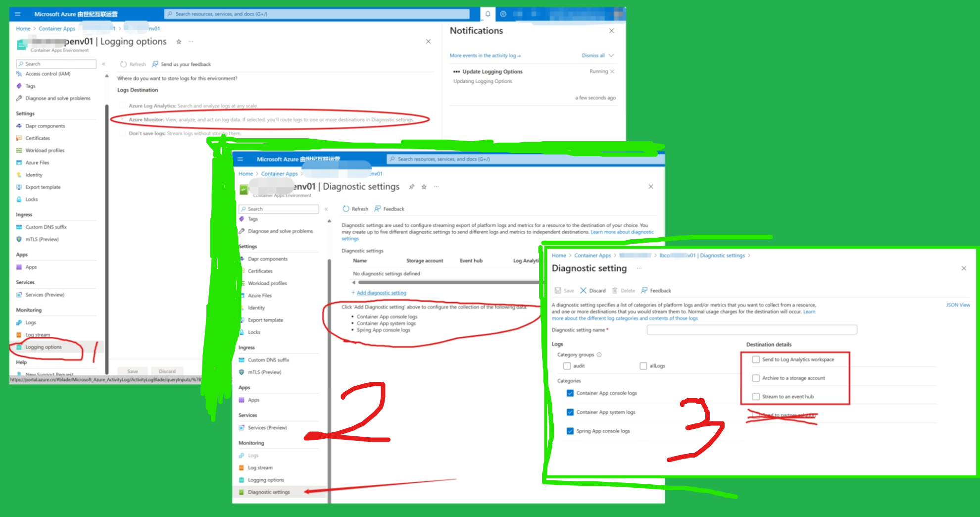This screenshot has width=980, height=517.
Task: Pin the Diagnostic settings blade
Action: 412,187
